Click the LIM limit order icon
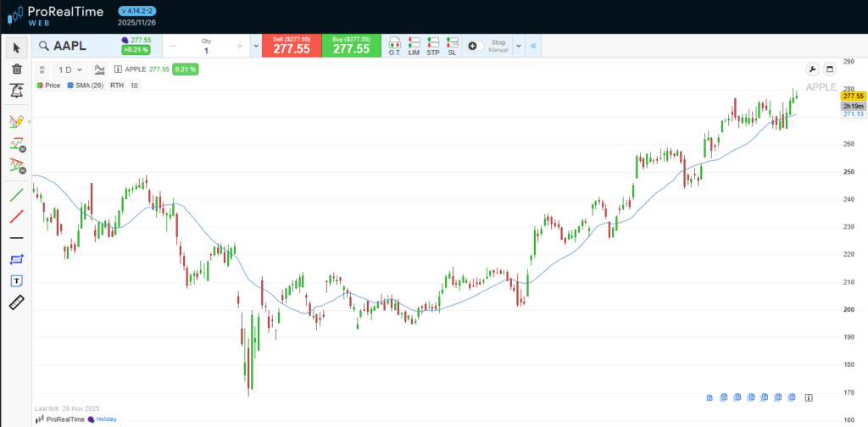The height and width of the screenshot is (427, 868). (x=414, y=46)
